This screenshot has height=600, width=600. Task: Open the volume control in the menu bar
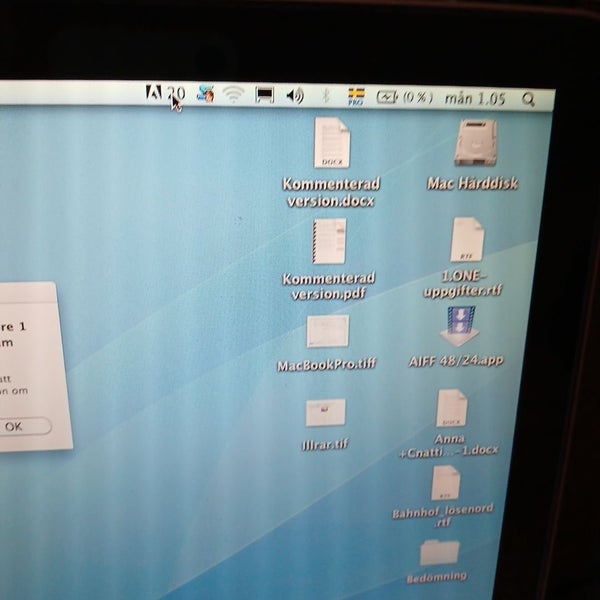295,95
